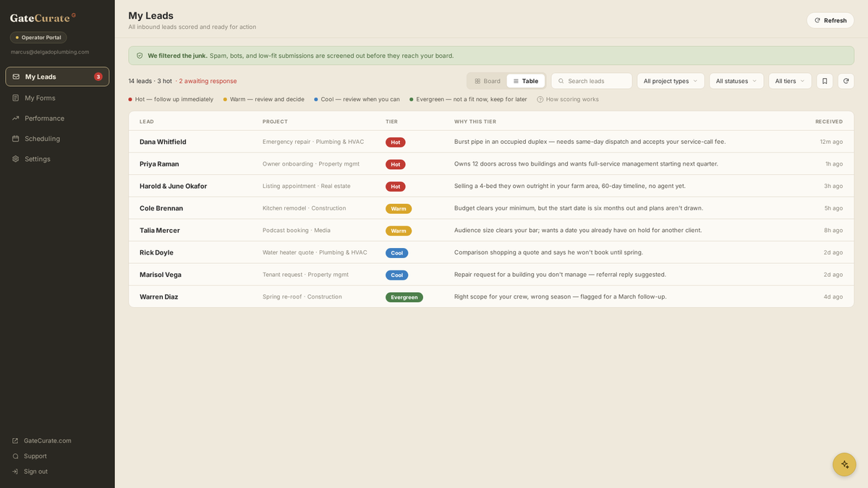This screenshot has width=868, height=488.
Task: Click the Evergreen legend entry
Action: click(x=468, y=100)
